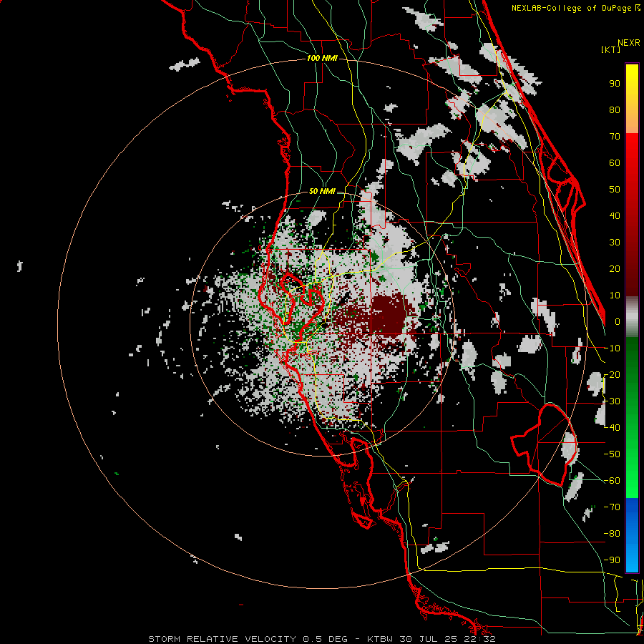Click the blue segment of the color bar
The width and height of the screenshot is (644, 644).
[x=632, y=535]
